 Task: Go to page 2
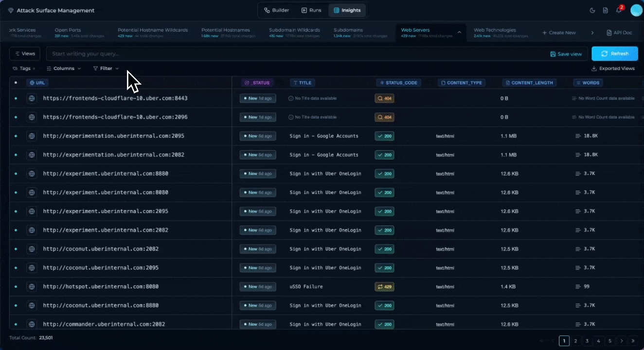[x=575, y=341]
